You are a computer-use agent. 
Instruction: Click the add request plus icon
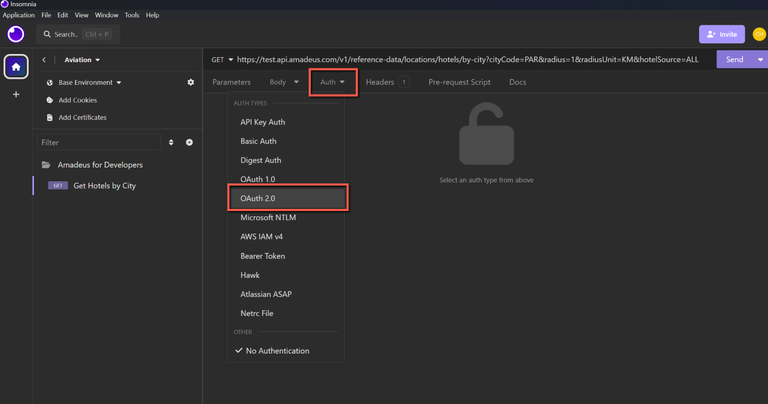click(x=189, y=142)
